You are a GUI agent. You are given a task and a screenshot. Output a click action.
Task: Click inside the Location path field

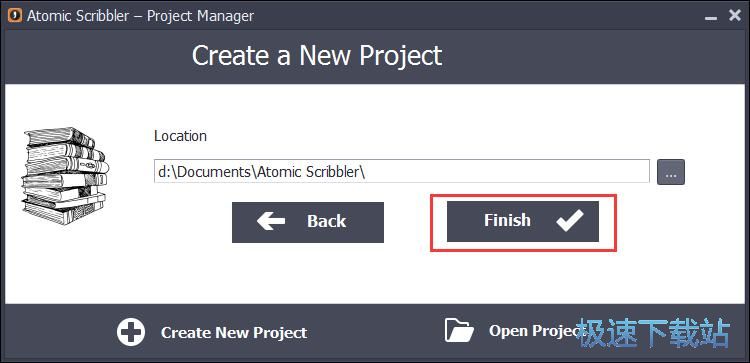[x=402, y=171]
